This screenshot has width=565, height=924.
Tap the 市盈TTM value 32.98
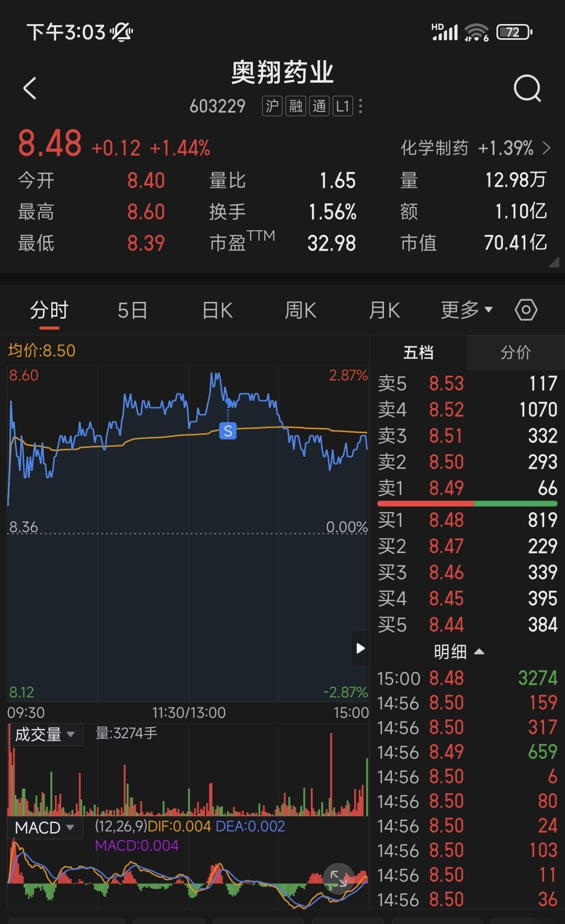332,243
